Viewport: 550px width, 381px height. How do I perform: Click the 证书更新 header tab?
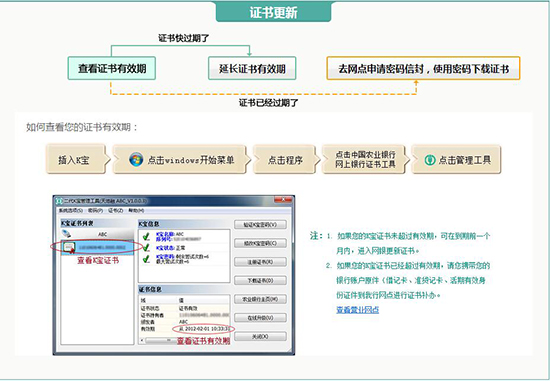(273, 12)
